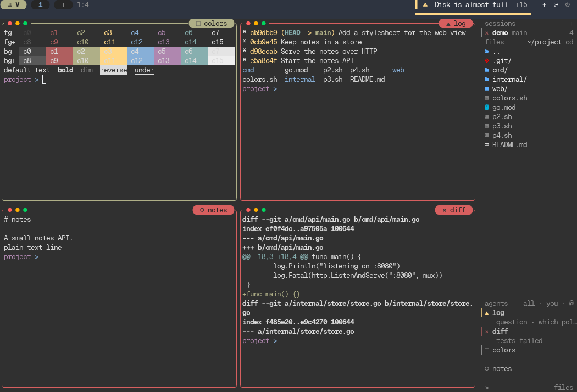
Task: Select the demo session in sidebar
Action: [x=528, y=33]
